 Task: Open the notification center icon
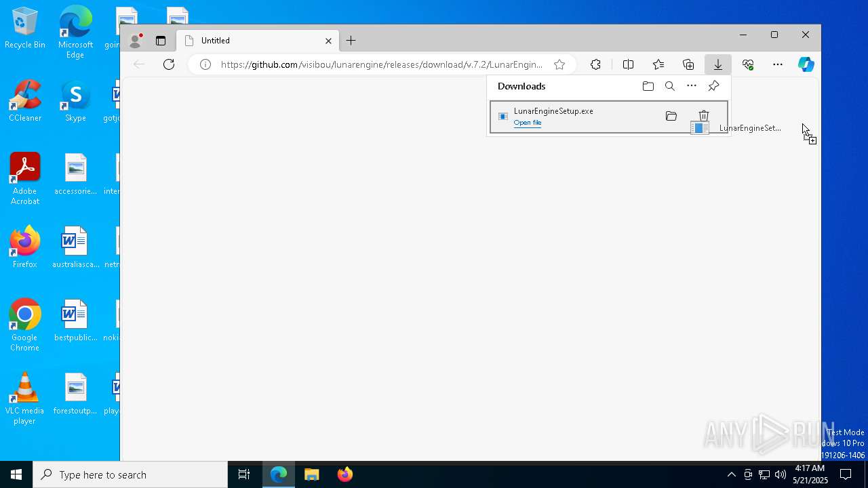pyautogui.click(x=846, y=474)
